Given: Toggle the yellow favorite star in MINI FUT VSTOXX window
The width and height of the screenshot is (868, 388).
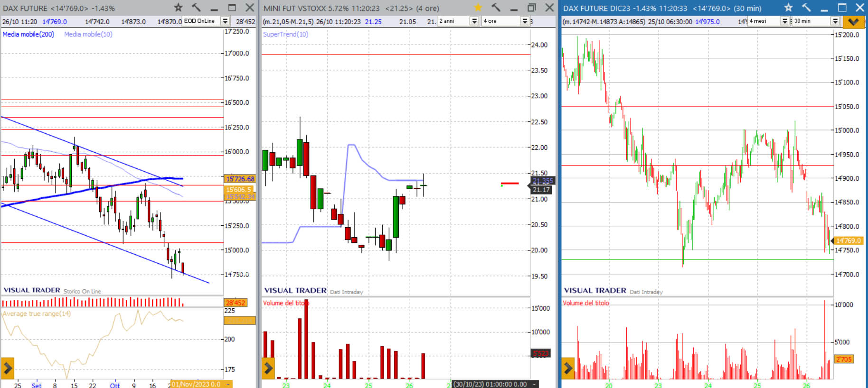Looking at the screenshot, I should tap(478, 8).
